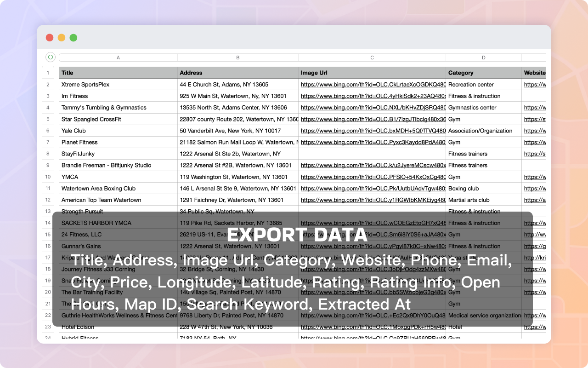Screen dimensions: 588x368
Task: Click the "Address" header cell
Action: tap(238, 73)
